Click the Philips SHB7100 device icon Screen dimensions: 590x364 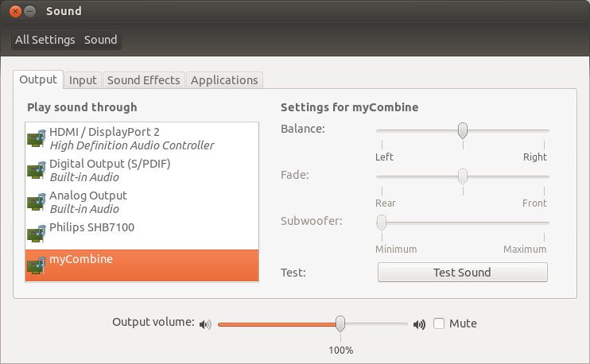point(37,234)
